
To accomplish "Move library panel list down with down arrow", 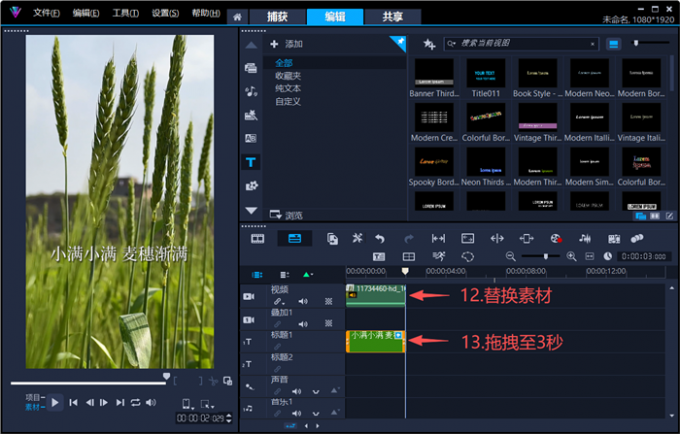I will click(251, 211).
